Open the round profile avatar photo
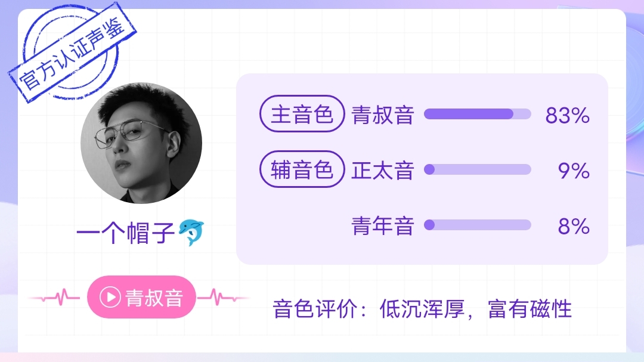 141,143
